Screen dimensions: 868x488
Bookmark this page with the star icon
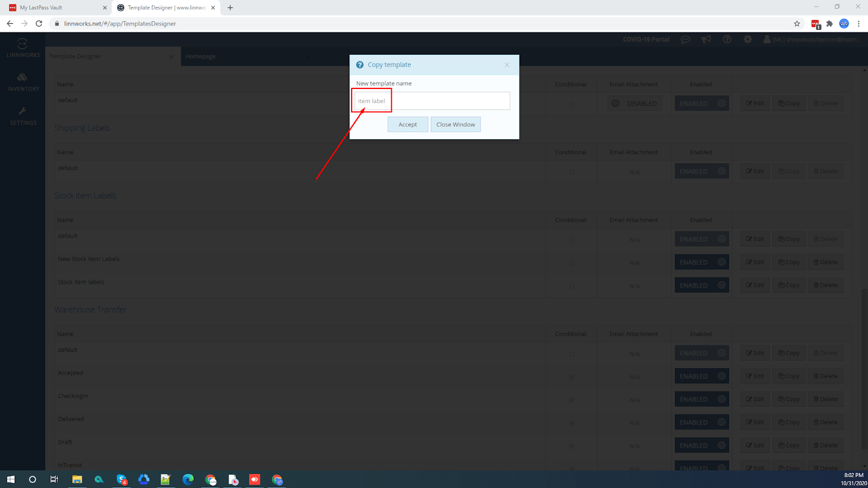(x=797, y=23)
